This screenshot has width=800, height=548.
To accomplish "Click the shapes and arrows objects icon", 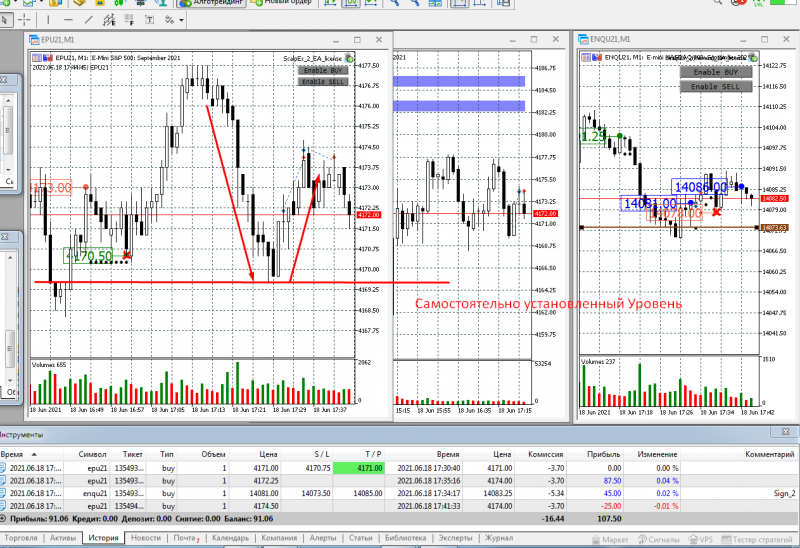I will 169,20.
